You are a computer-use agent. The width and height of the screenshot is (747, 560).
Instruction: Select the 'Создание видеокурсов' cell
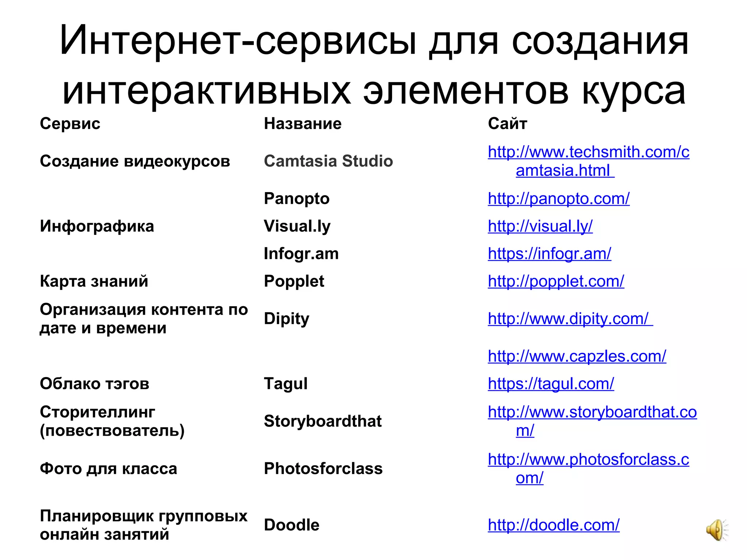point(135,161)
